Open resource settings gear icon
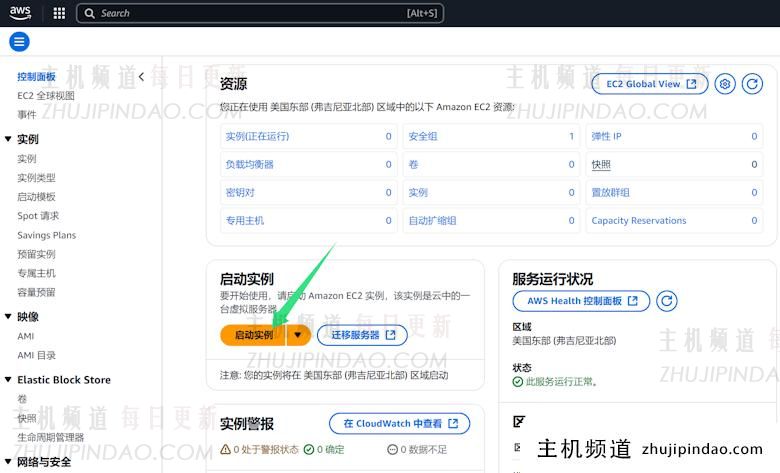 (725, 84)
